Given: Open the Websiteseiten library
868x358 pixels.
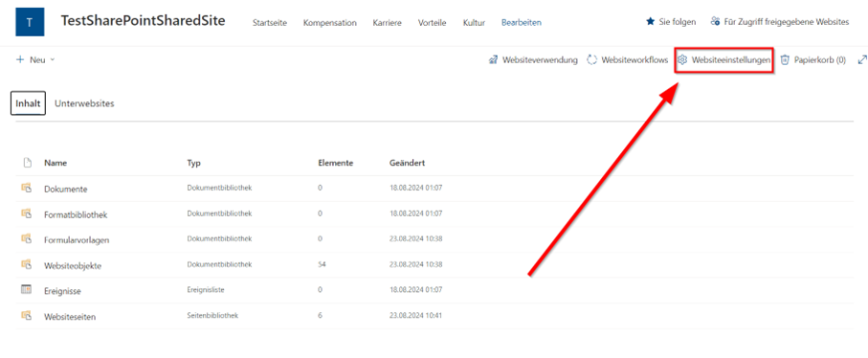Looking at the screenshot, I should click(70, 317).
